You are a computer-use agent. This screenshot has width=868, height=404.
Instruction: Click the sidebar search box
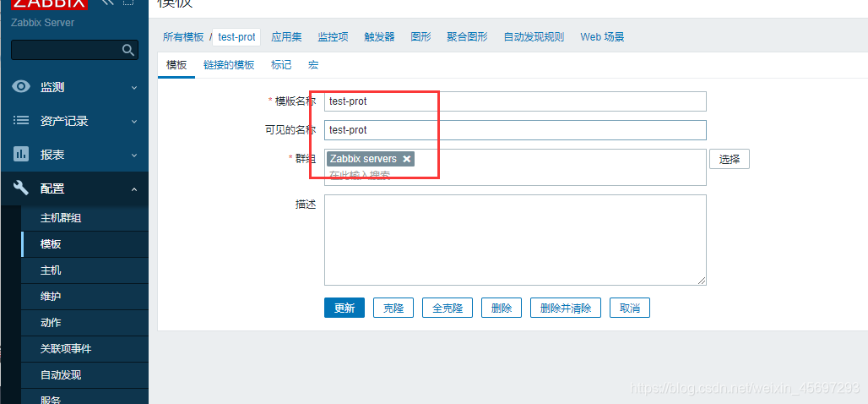tap(75, 51)
